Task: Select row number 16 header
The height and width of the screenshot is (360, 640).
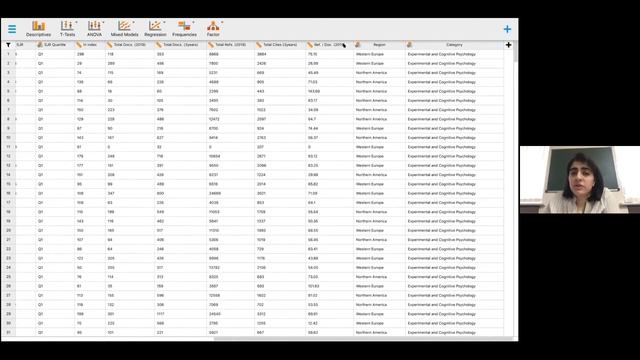Action: click(x=8, y=193)
